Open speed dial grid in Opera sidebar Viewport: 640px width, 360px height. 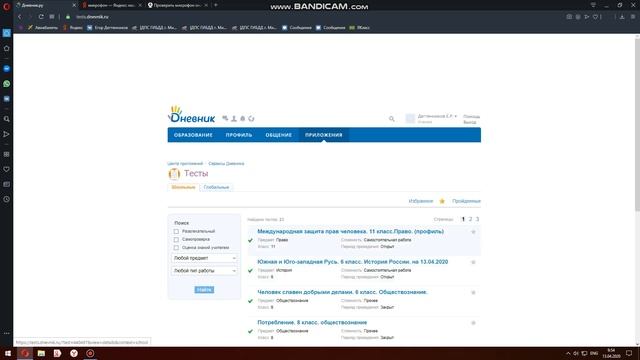click(x=7, y=154)
